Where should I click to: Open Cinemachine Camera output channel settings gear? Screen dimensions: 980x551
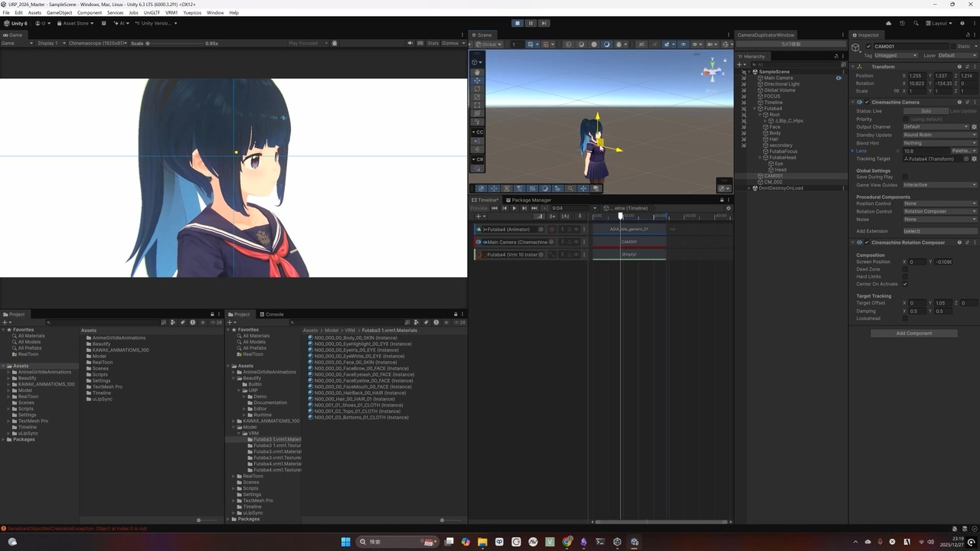(975, 127)
